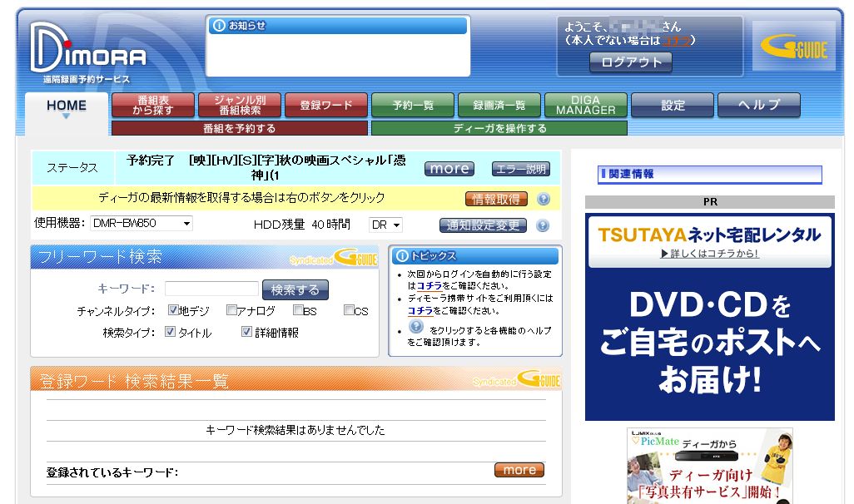
Task: Open 設定 tab
Action: point(673,105)
